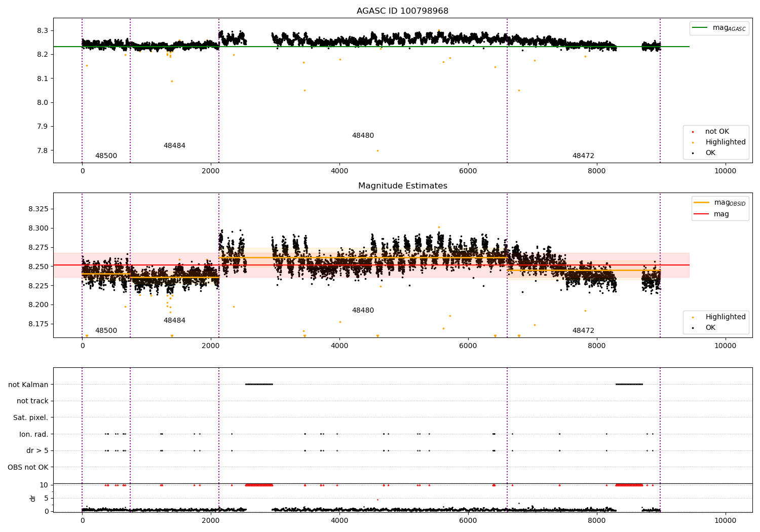Click the "not Kalman" axis label
Image resolution: width=760 pixels, height=532 pixels.
pos(28,385)
